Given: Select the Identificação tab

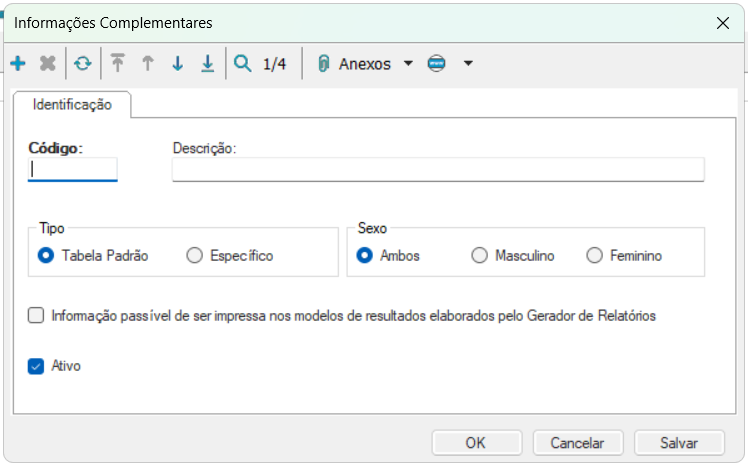Looking at the screenshot, I should [x=72, y=104].
